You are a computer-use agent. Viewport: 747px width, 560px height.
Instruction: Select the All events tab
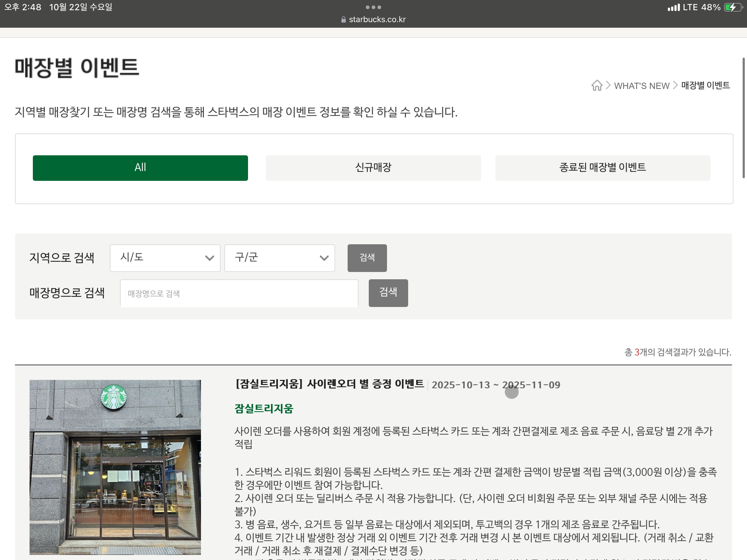tap(140, 168)
